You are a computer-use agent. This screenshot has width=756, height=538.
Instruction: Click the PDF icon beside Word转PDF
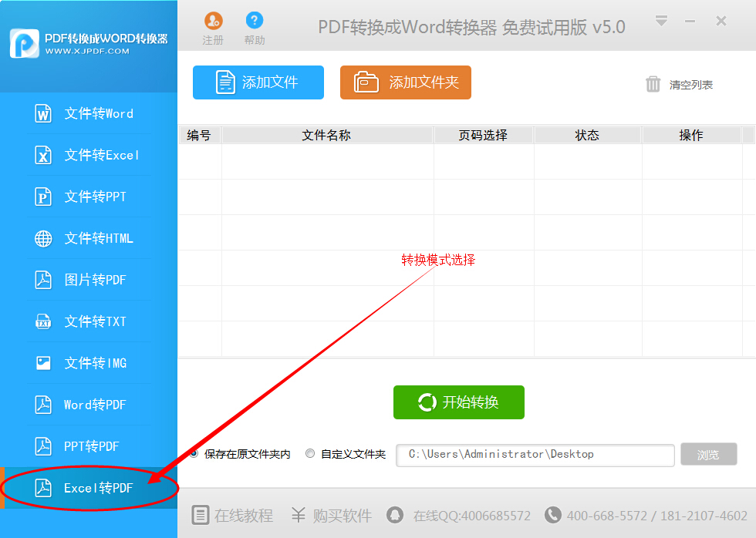coord(43,405)
